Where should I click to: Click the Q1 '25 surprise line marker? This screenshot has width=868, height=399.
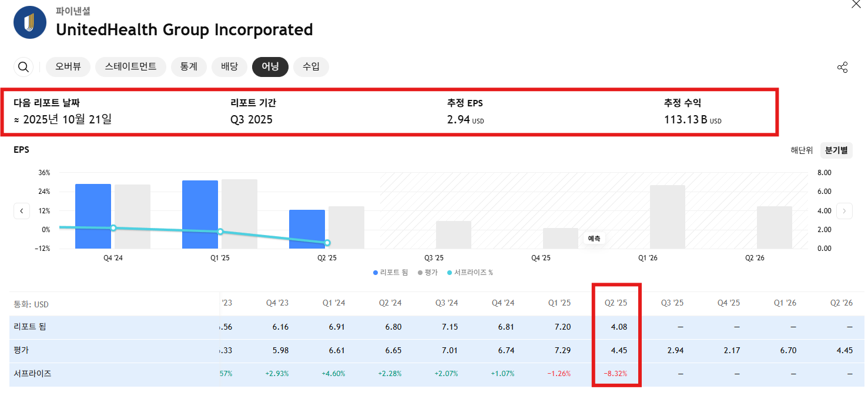[x=220, y=232]
